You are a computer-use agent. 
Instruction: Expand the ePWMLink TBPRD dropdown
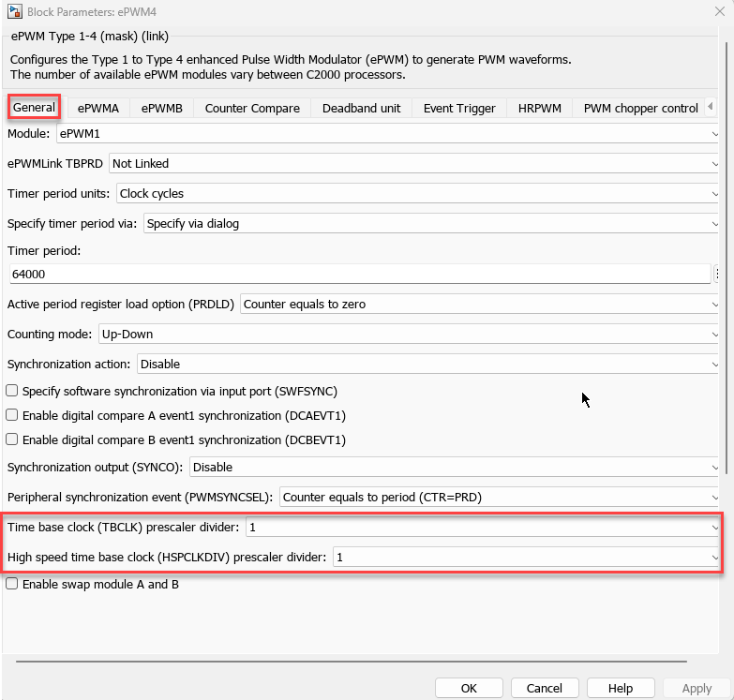pos(413,164)
